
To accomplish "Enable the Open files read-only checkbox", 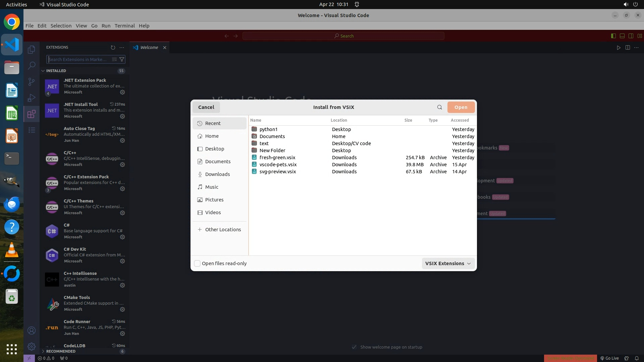I will pyautogui.click(x=198, y=263).
